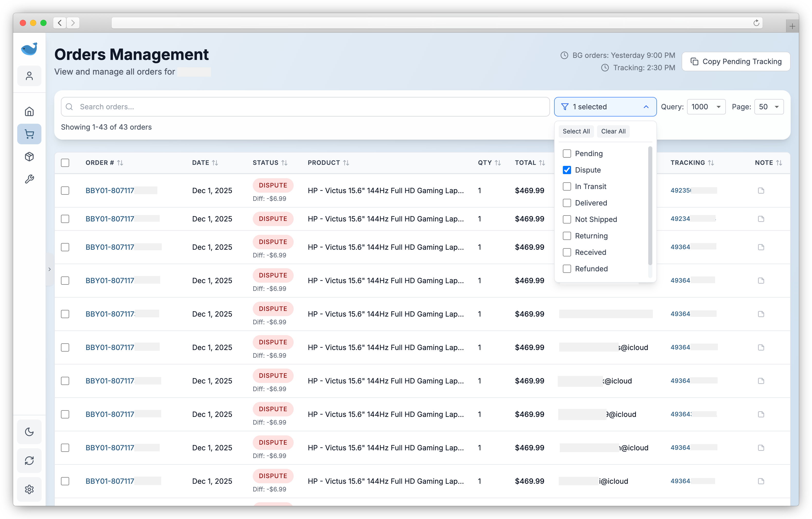Check the select-all checkbox in table header
The image size is (812, 519).
[65, 163]
